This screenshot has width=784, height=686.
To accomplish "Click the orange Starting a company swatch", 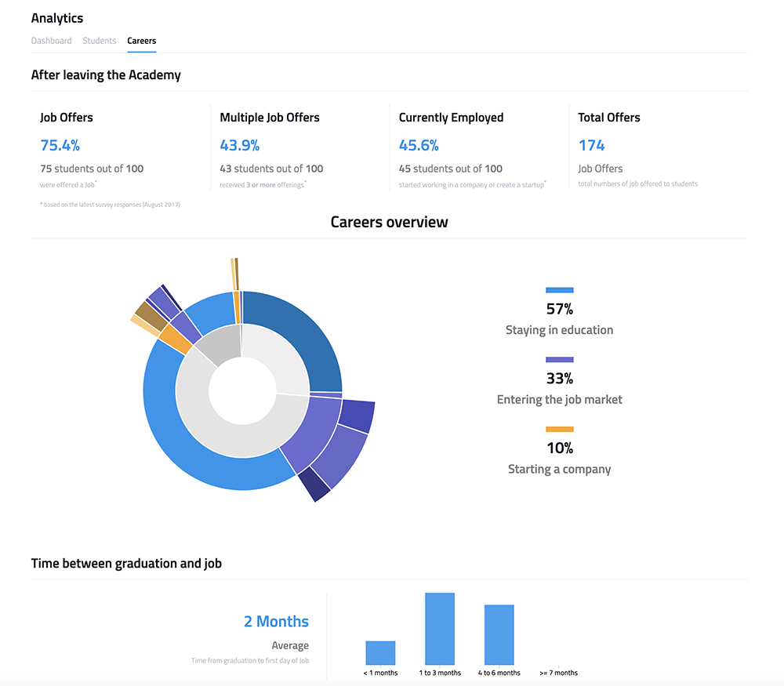I will click(x=560, y=429).
